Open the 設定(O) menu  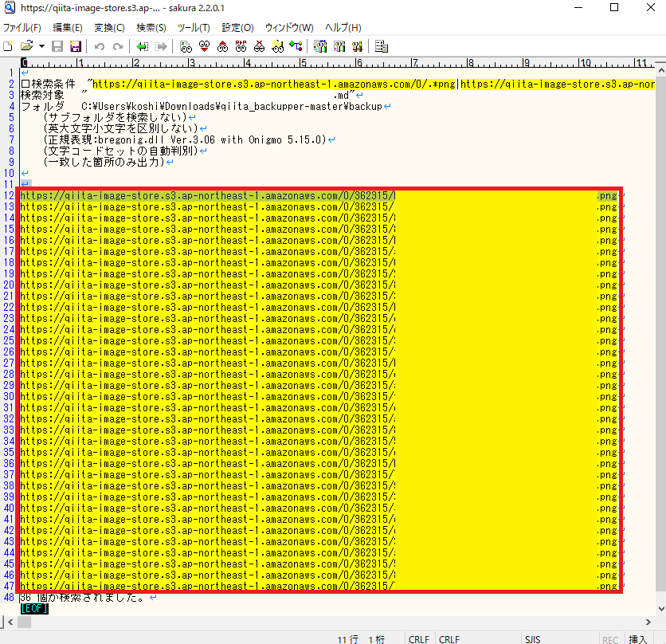238,28
